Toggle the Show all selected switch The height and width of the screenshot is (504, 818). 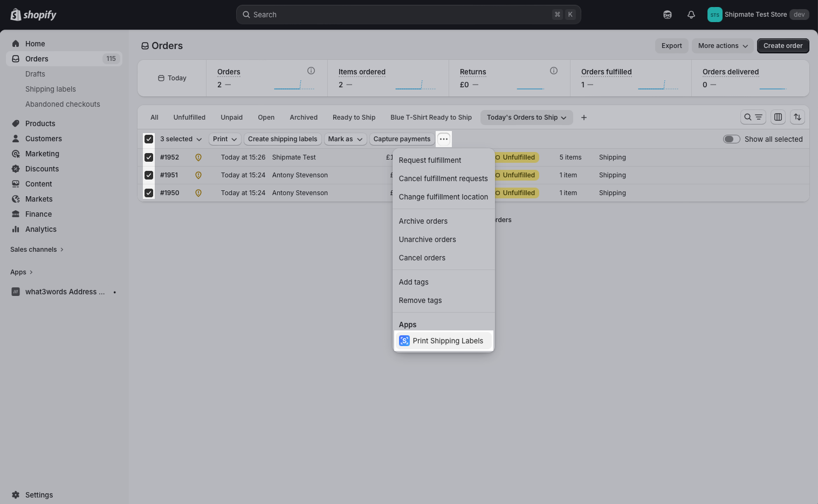coord(731,139)
